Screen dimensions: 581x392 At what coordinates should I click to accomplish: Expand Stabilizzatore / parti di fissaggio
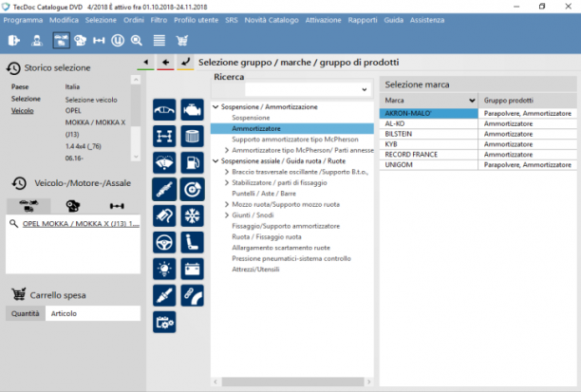(227, 182)
